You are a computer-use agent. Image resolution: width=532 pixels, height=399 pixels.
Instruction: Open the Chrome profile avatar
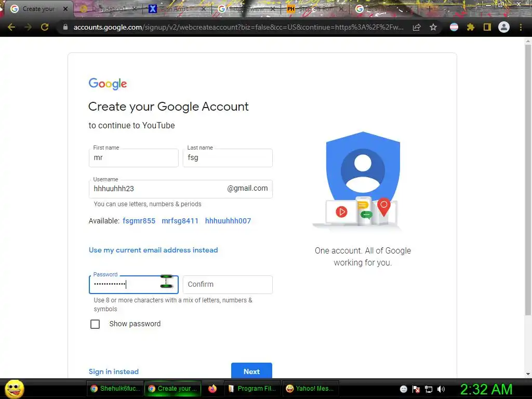click(x=504, y=27)
